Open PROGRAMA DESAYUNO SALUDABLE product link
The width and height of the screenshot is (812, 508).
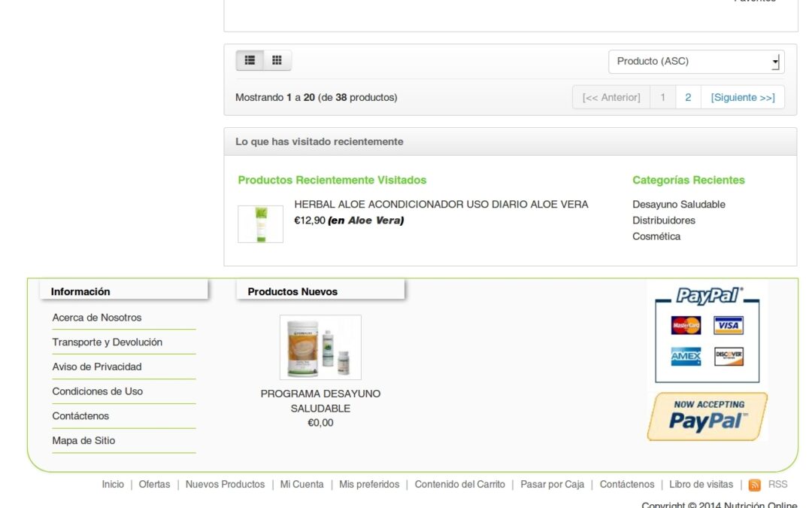[320, 400]
